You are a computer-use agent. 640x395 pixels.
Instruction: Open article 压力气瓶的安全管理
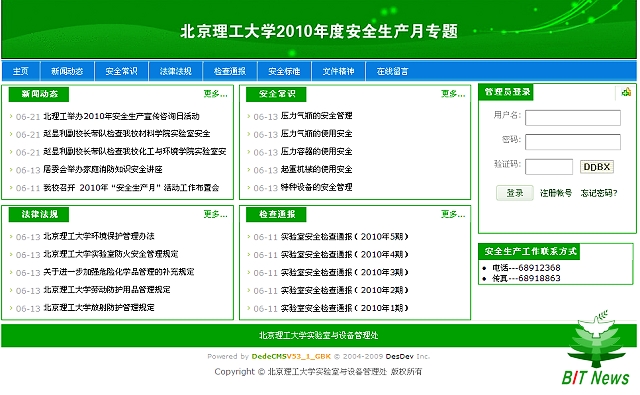coord(316,116)
